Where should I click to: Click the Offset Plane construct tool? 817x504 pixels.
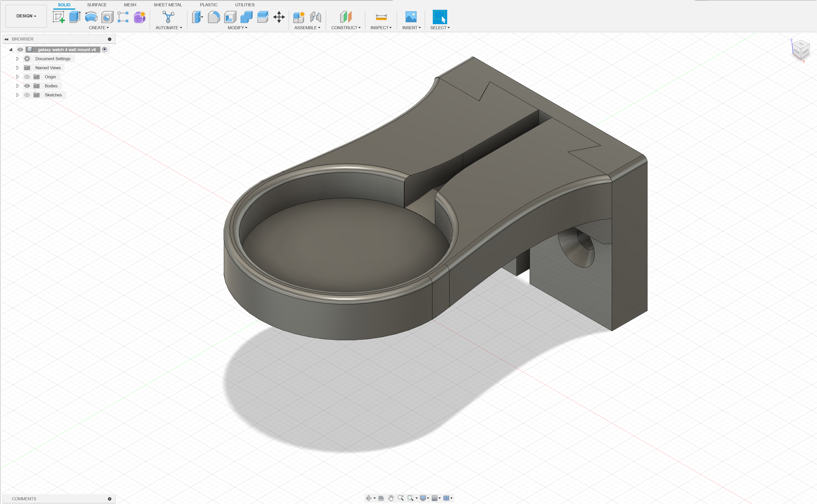tap(346, 17)
